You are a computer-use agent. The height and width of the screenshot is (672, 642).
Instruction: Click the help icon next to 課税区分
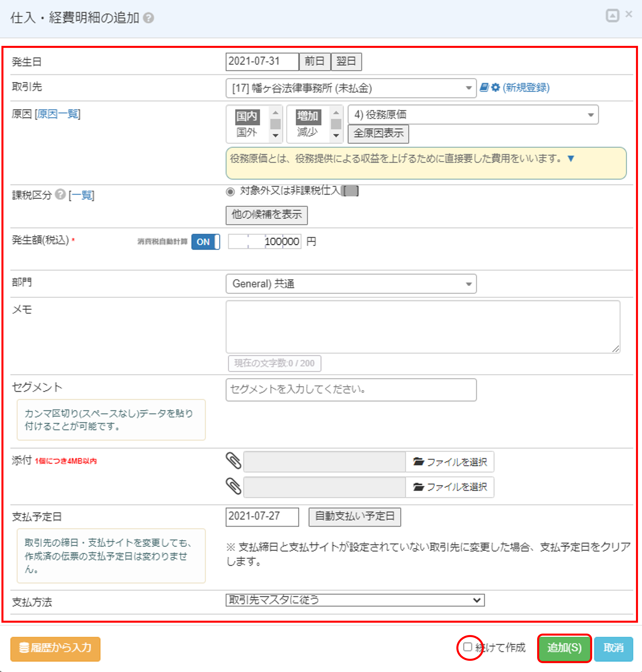(x=60, y=194)
